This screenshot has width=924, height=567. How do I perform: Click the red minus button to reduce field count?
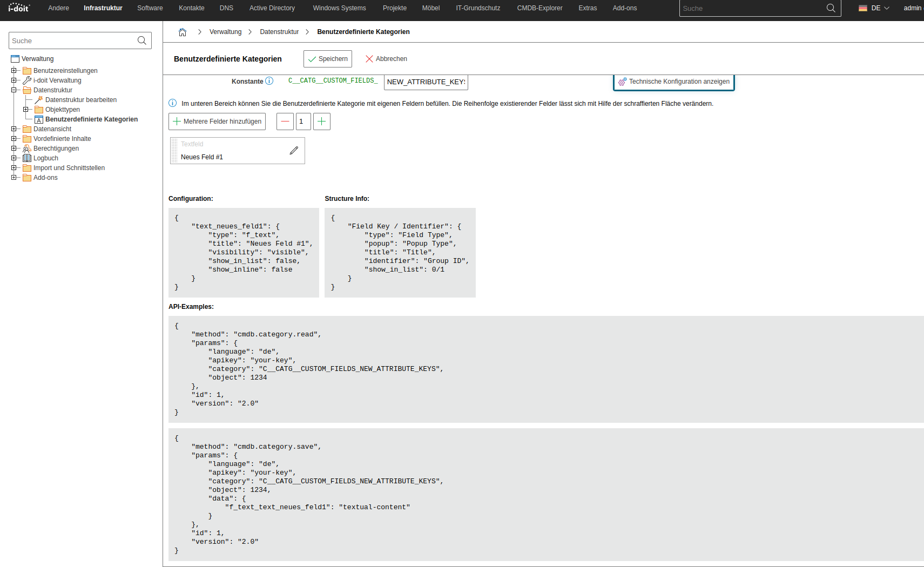pyautogui.click(x=285, y=122)
